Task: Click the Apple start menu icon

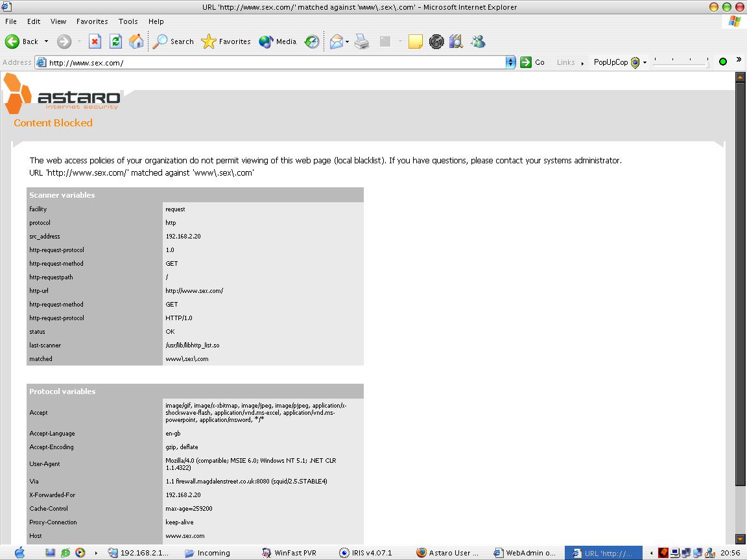Action: [19, 553]
